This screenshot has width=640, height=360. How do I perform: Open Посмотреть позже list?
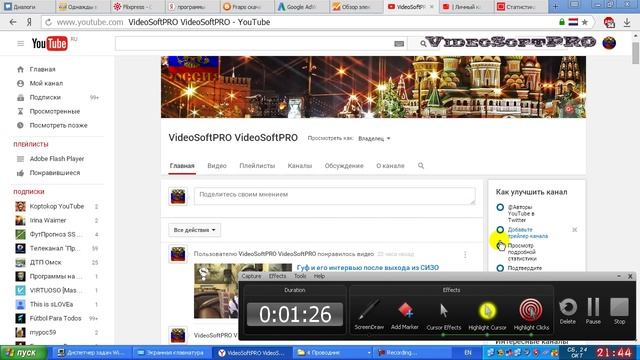click(58, 125)
